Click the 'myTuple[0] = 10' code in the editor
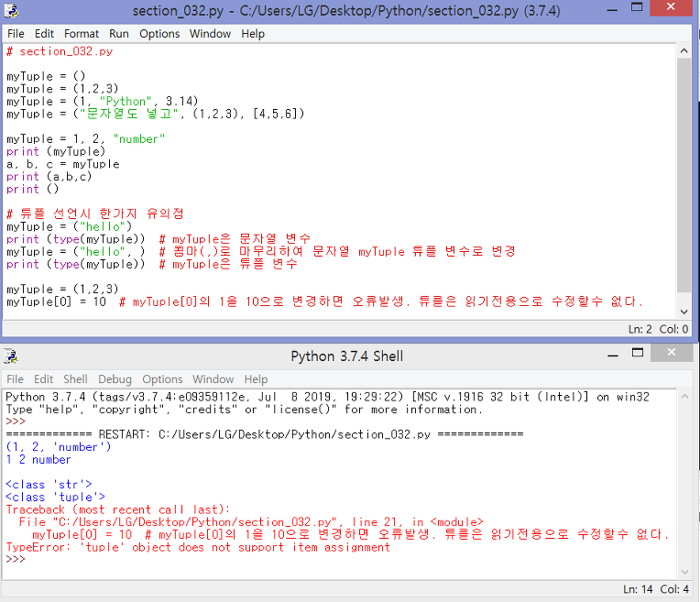Viewport: 700px width, 602px height. point(56,301)
